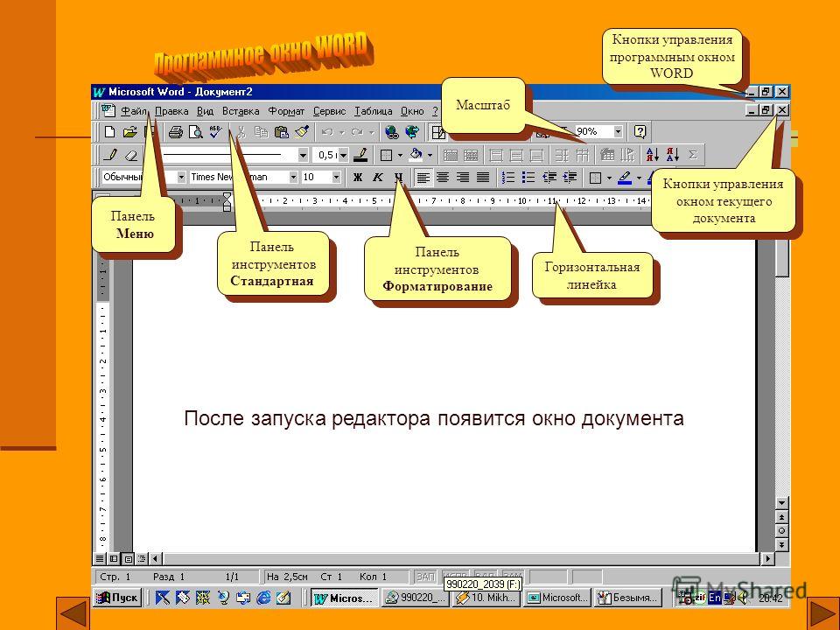Paste from clipboard with the Paste icon
The height and width of the screenshot is (630, 840).
click(281, 132)
